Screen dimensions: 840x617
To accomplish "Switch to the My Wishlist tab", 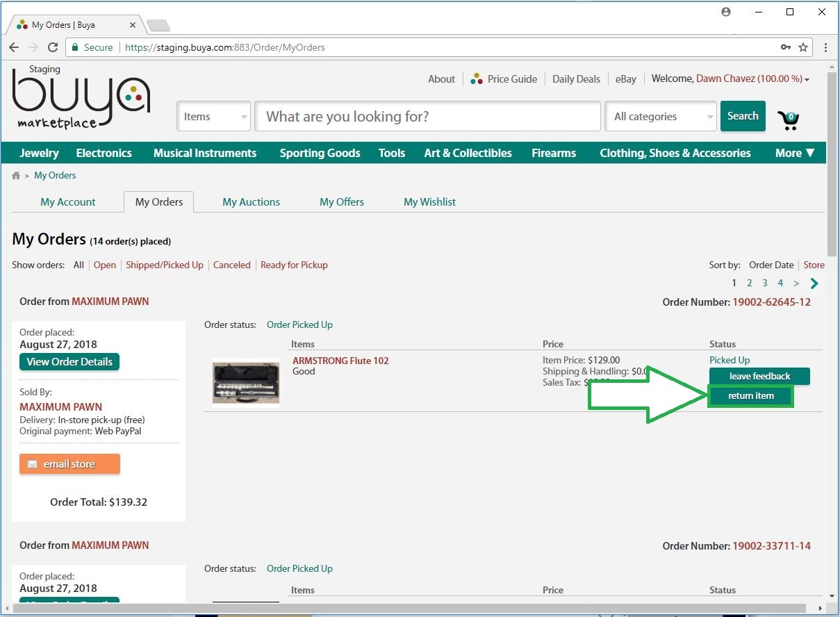I will click(x=430, y=201).
